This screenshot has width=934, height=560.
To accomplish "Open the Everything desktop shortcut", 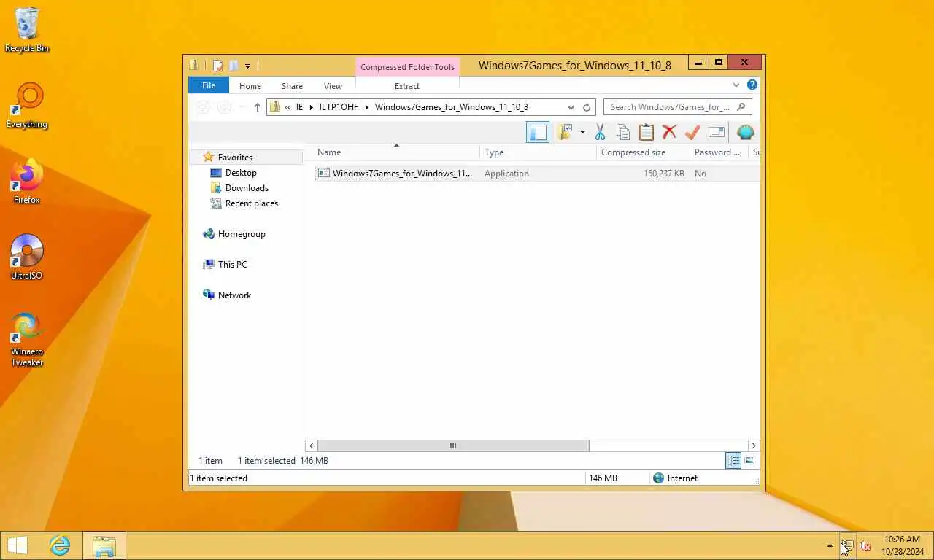I will (x=27, y=106).
